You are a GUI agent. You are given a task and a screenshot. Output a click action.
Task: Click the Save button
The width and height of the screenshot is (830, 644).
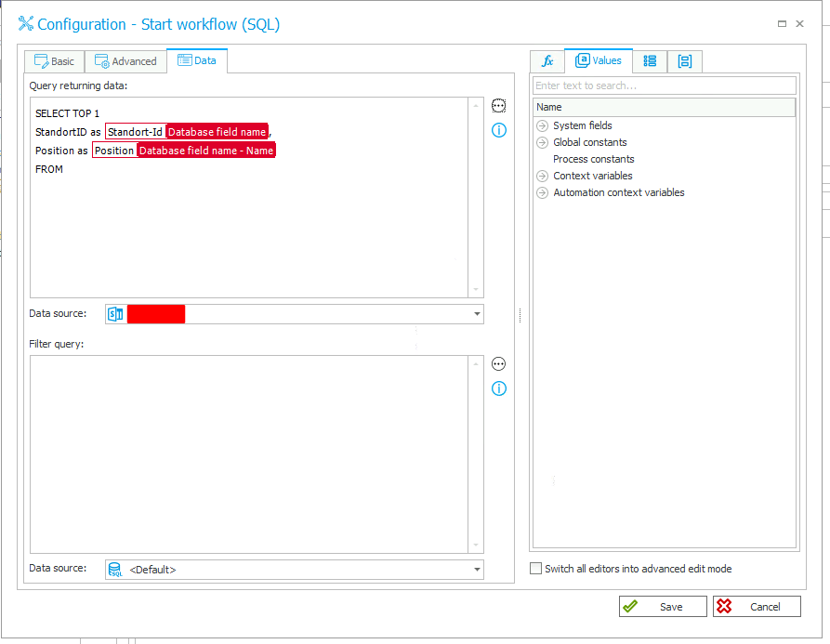click(661, 607)
